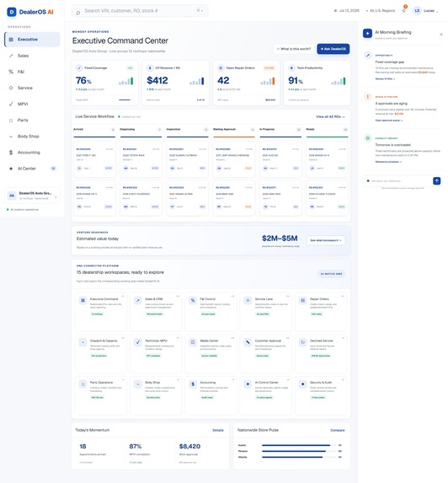Click the Fixed Coverage checkmark icon
448x483 pixels.
79,67
